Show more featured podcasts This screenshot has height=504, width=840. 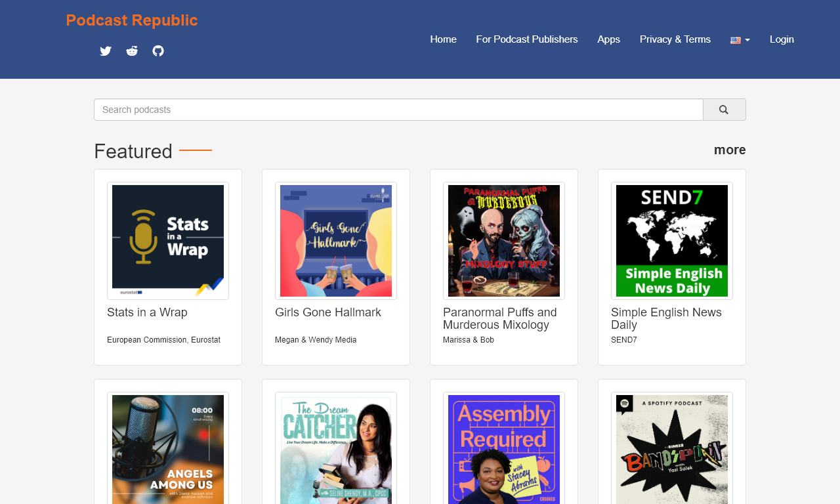click(729, 150)
